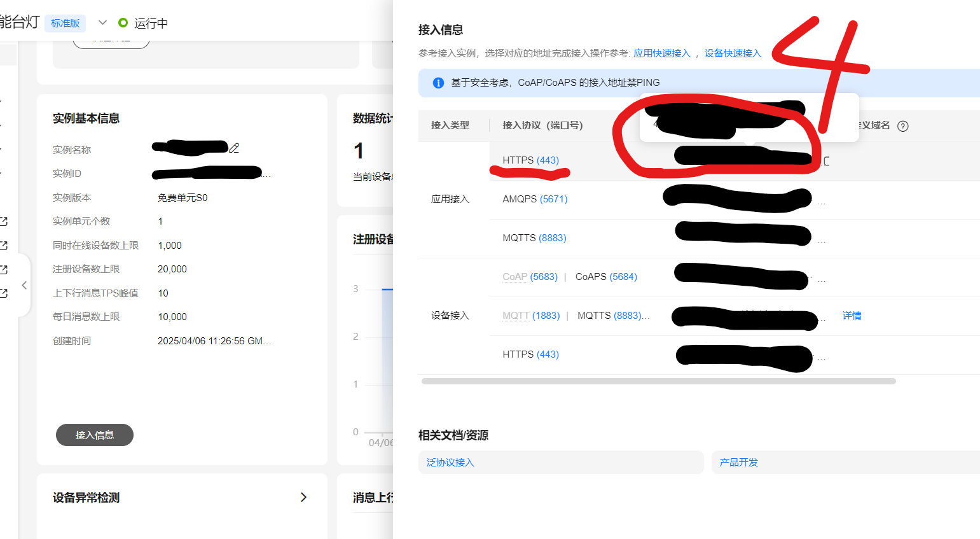Click the horizontal scrollbar below the access table
The height and width of the screenshot is (539, 980).
(x=658, y=381)
